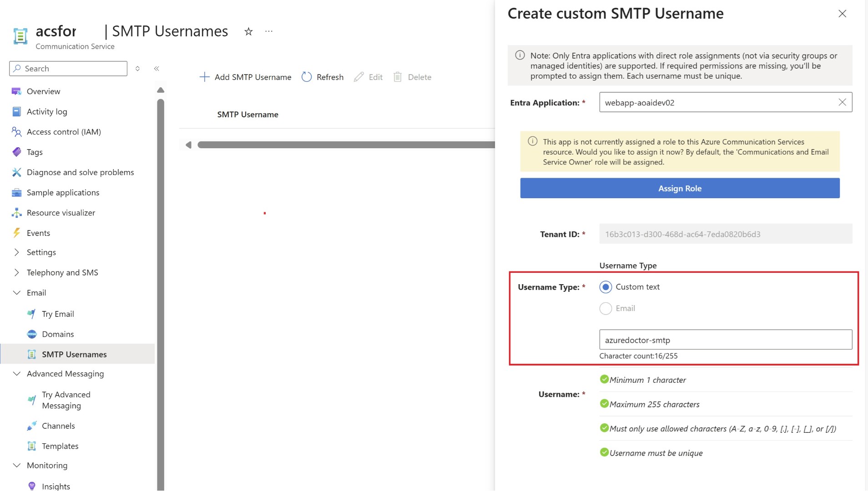Expand the Telephony and SMS section

(x=17, y=272)
